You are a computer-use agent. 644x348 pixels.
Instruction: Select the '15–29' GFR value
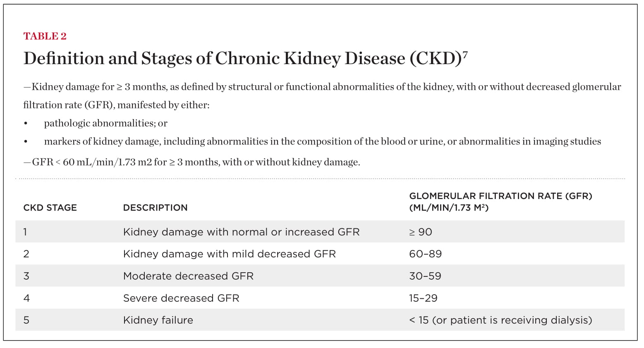423,298
